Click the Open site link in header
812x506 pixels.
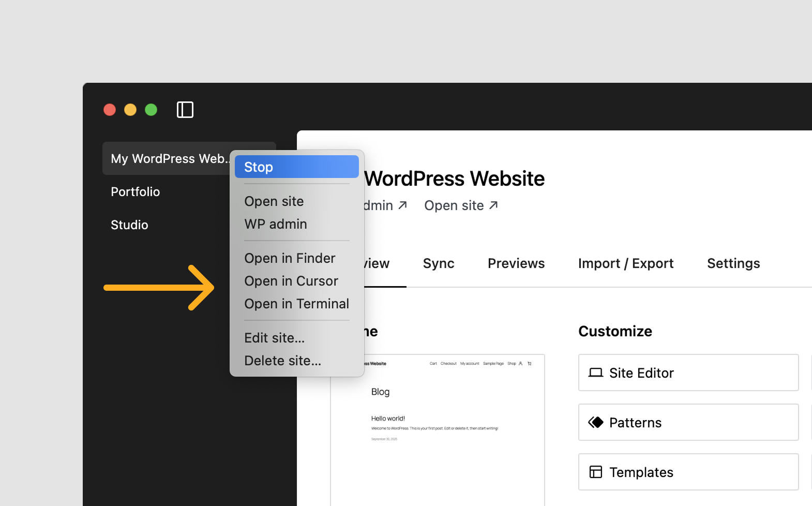(x=461, y=205)
